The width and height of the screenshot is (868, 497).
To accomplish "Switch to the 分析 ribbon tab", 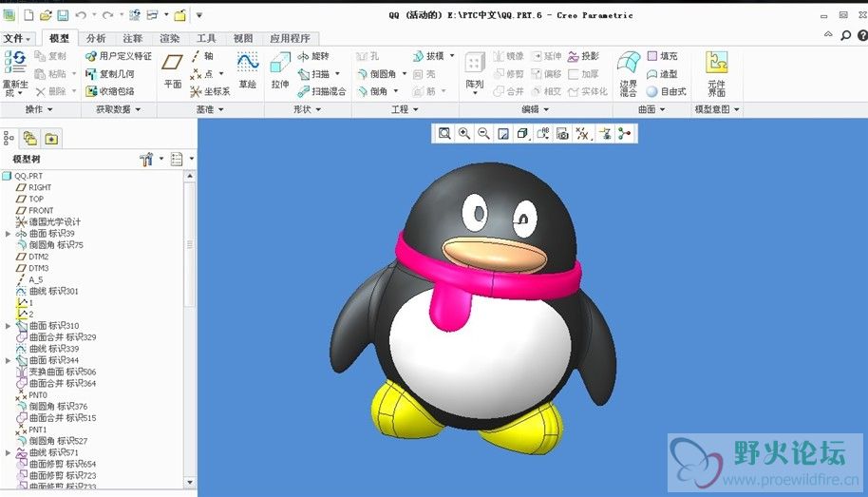I will pos(96,38).
